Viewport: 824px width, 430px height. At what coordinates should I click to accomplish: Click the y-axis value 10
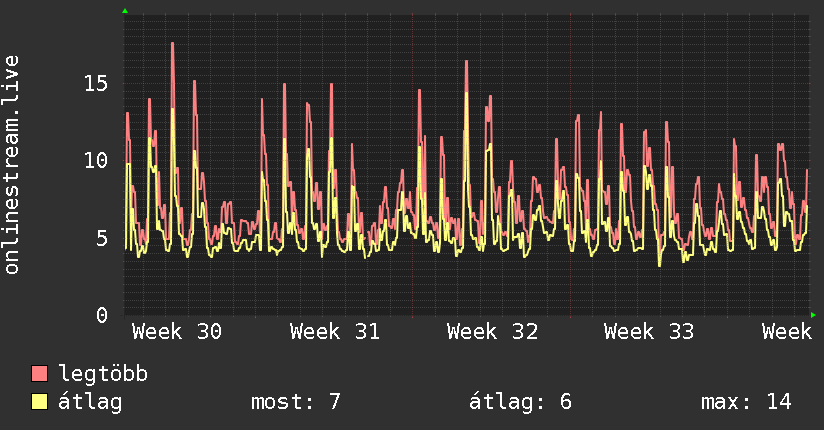tap(96, 160)
